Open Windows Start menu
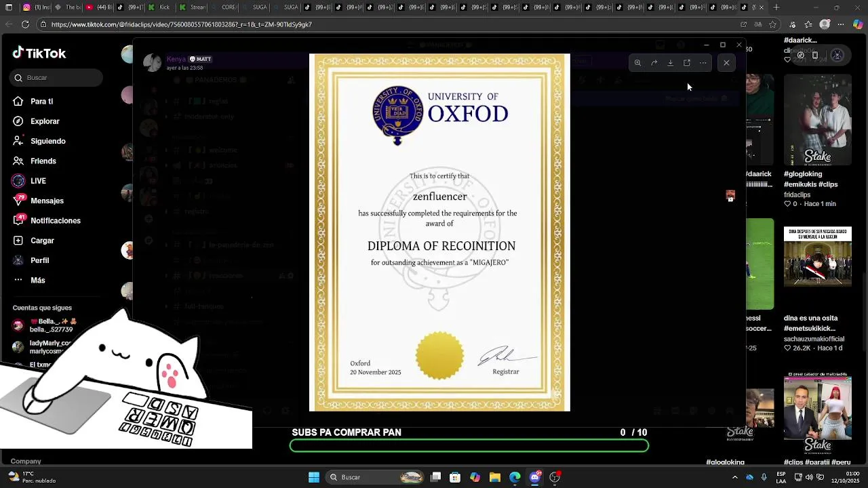 tap(314, 477)
